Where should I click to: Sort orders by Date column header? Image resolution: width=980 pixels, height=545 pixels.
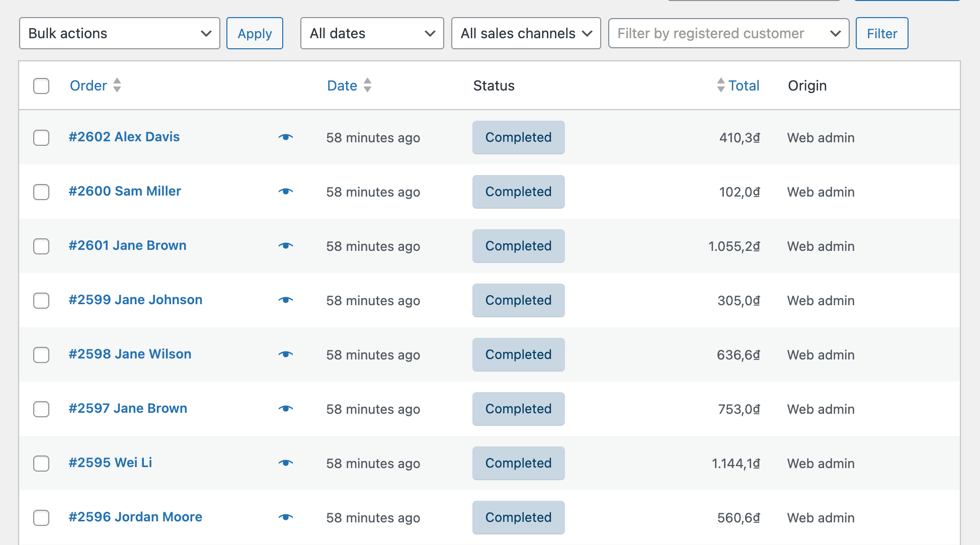(x=343, y=86)
